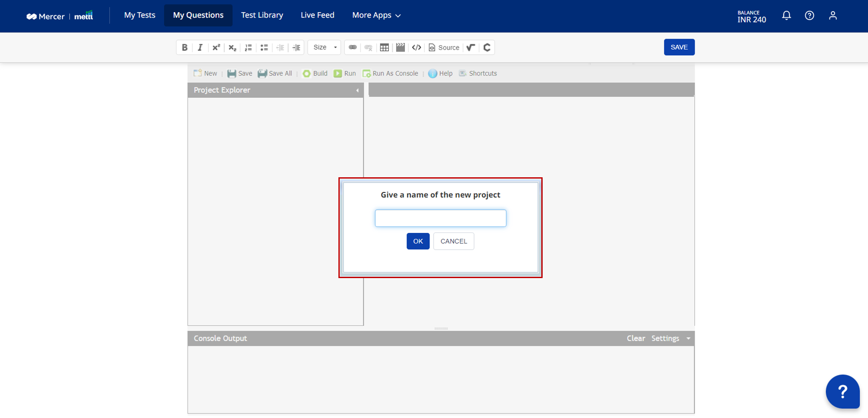Toggle bold formatting in editor toolbar
The image size is (868, 418).
pyautogui.click(x=185, y=47)
